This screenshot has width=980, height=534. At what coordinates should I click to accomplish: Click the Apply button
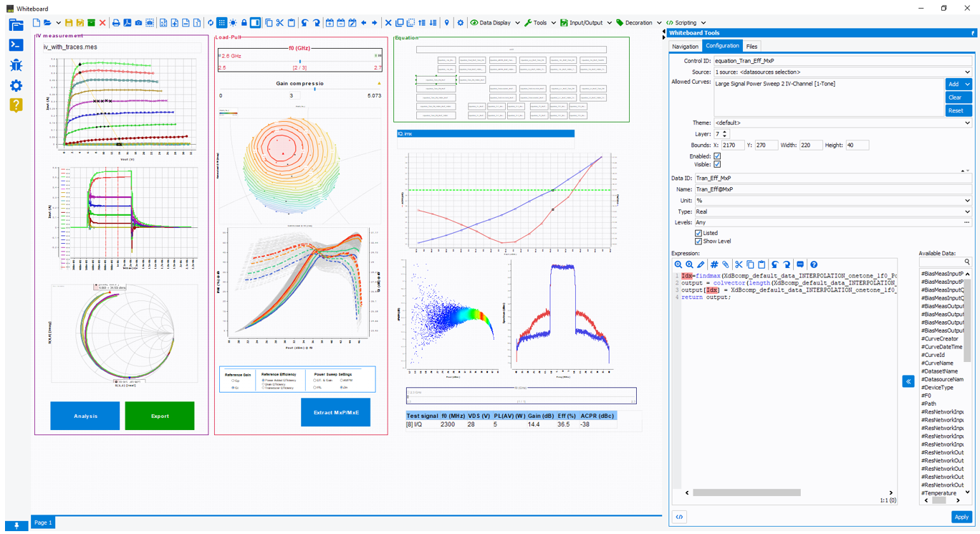click(961, 517)
